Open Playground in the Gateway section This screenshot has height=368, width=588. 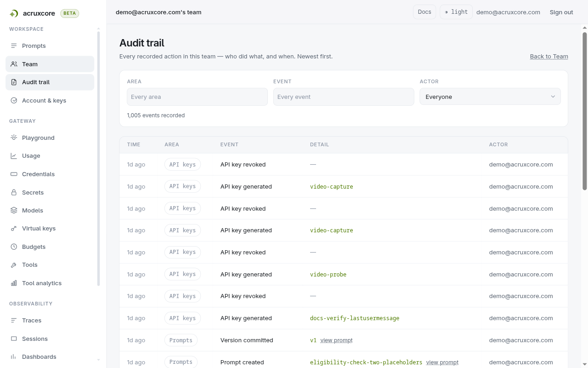point(50,138)
